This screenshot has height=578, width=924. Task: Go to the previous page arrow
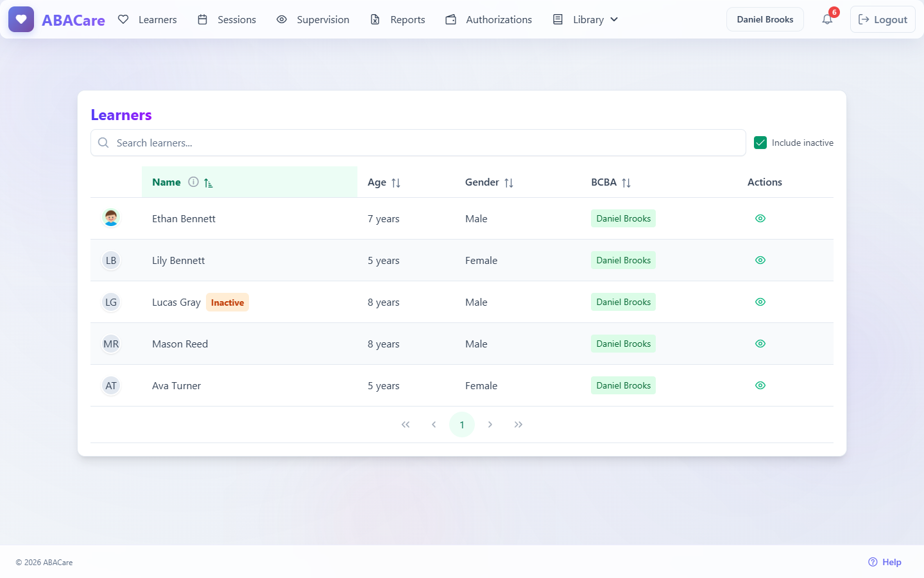click(434, 425)
